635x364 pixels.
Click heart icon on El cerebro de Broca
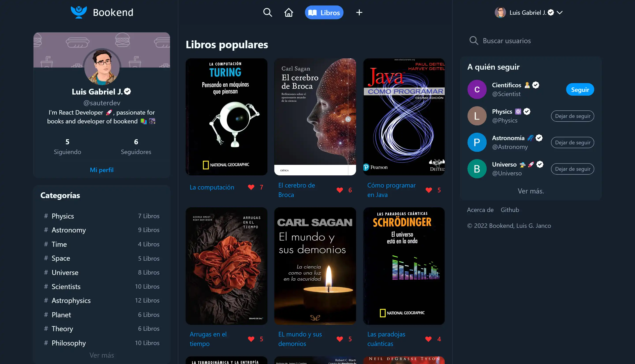pyautogui.click(x=340, y=190)
